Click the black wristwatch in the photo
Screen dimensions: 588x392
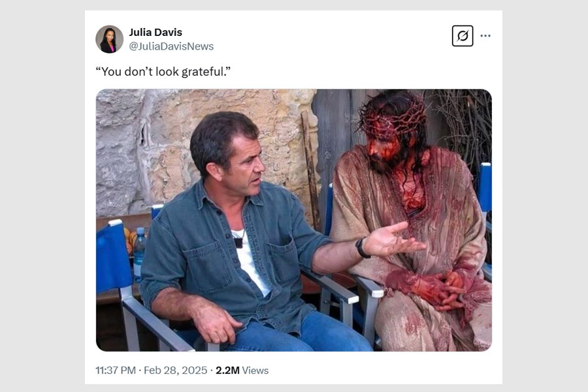[x=363, y=247]
